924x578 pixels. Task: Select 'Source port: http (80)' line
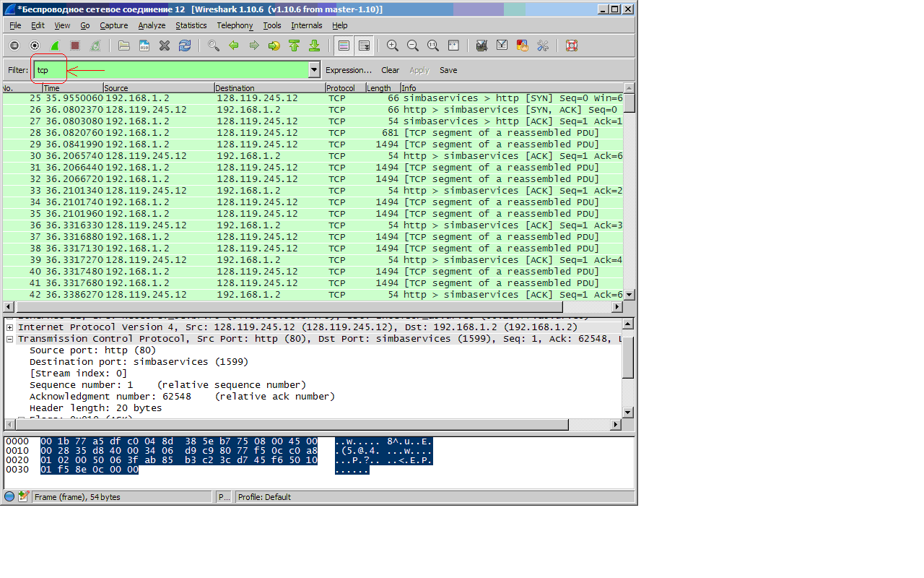point(92,350)
